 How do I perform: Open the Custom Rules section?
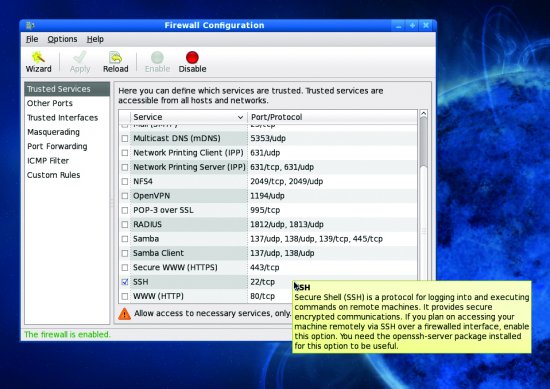(53, 175)
